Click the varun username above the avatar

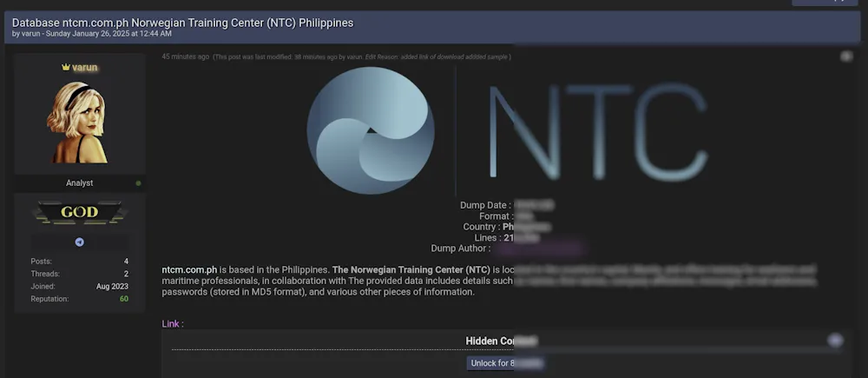tap(84, 67)
